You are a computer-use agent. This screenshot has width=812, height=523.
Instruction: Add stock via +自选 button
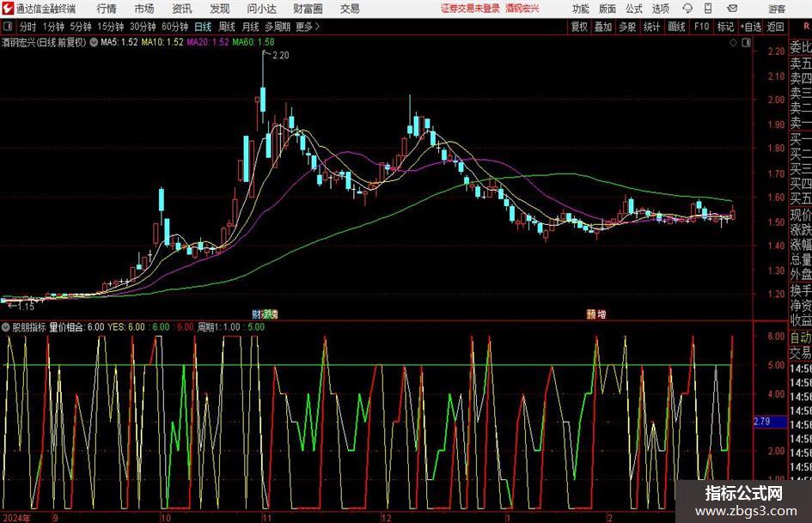click(x=751, y=27)
